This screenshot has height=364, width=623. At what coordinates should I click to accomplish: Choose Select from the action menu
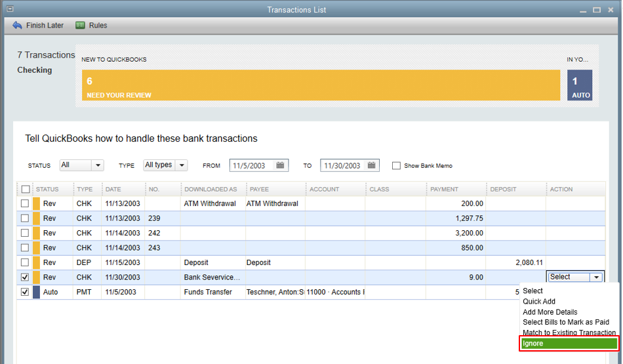coord(533,291)
